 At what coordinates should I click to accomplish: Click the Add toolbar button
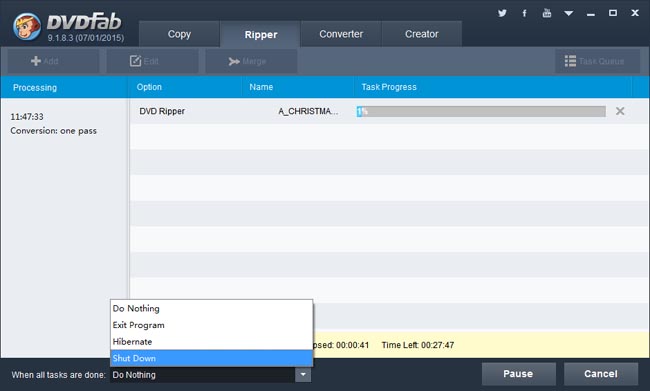[x=53, y=61]
